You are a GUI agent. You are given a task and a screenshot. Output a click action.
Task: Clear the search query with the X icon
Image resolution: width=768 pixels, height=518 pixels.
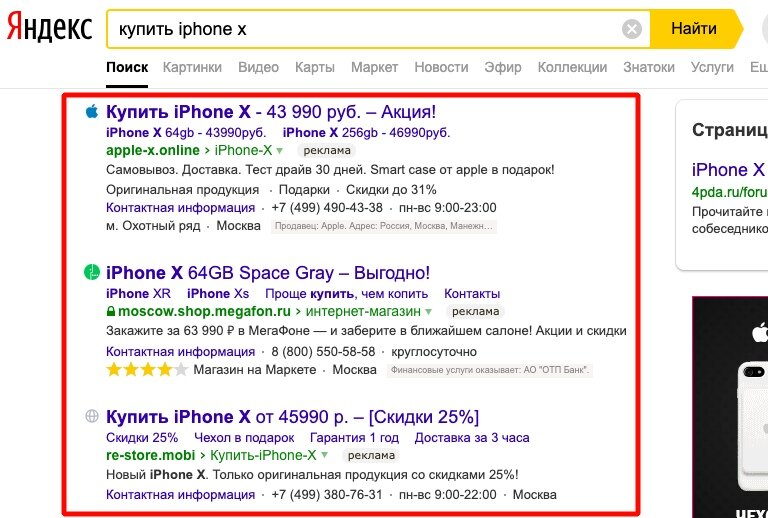[x=632, y=29]
